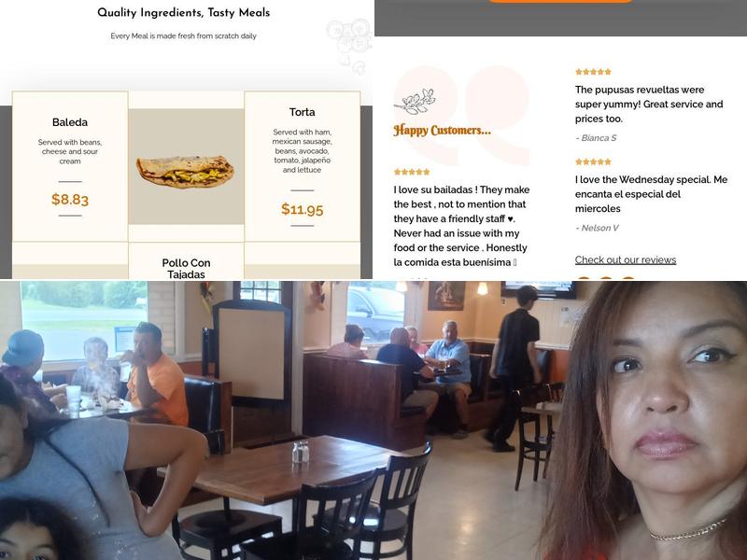
Task: Click the large pale quotation mark decoration
Action: pos(462,115)
